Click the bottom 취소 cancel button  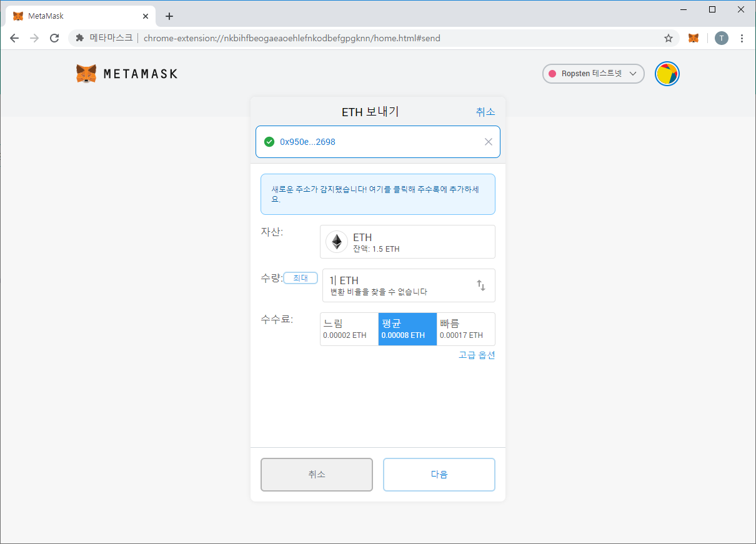(x=317, y=475)
